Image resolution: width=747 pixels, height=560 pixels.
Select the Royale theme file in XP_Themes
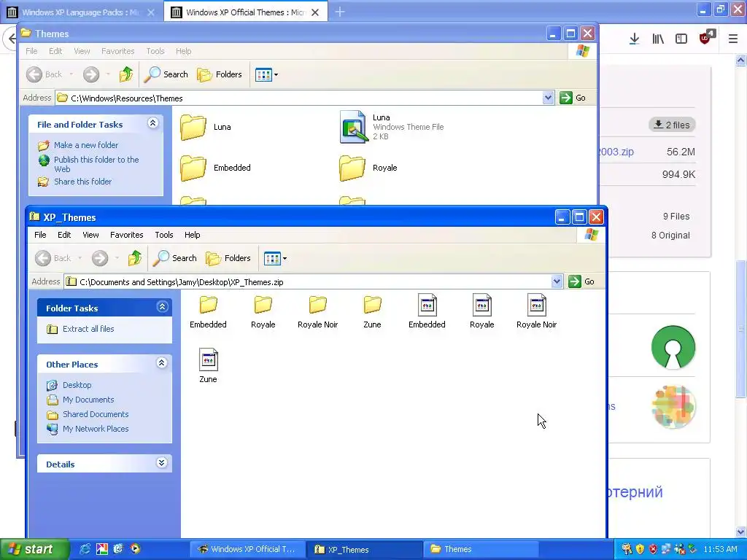[x=481, y=312]
